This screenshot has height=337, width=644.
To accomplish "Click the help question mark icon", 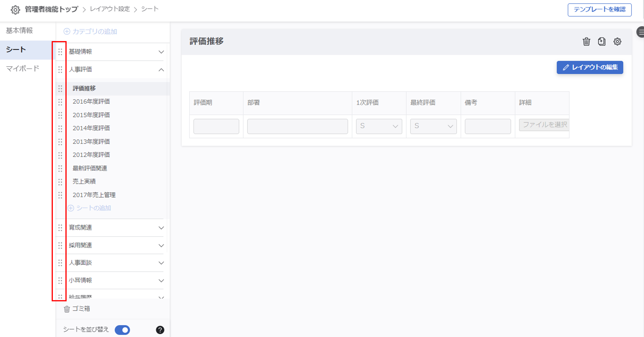I will [x=160, y=330].
